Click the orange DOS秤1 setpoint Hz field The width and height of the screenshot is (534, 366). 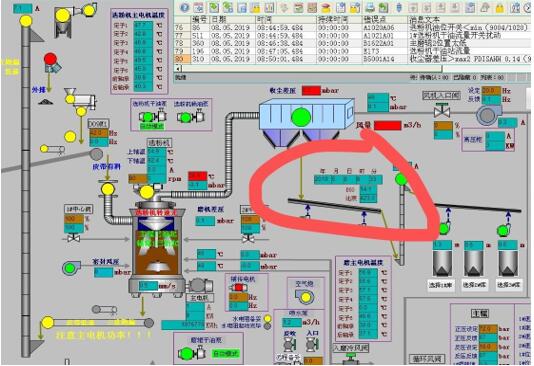click(x=98, y=133)
